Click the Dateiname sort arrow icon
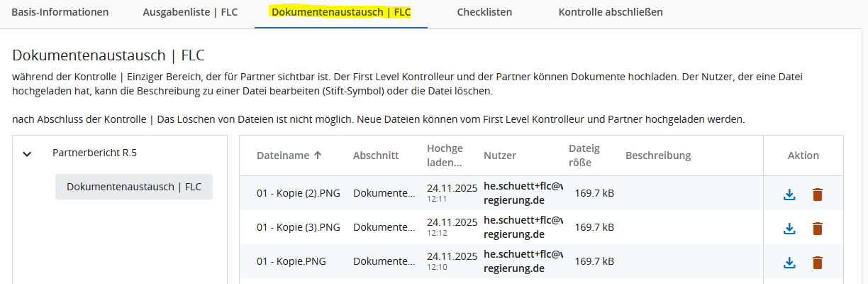 [318, 155]
